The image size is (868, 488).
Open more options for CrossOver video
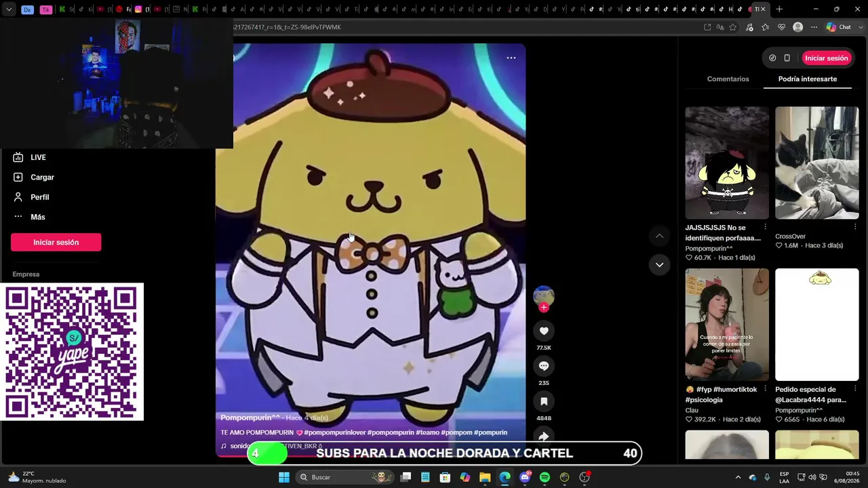(855, 227)
